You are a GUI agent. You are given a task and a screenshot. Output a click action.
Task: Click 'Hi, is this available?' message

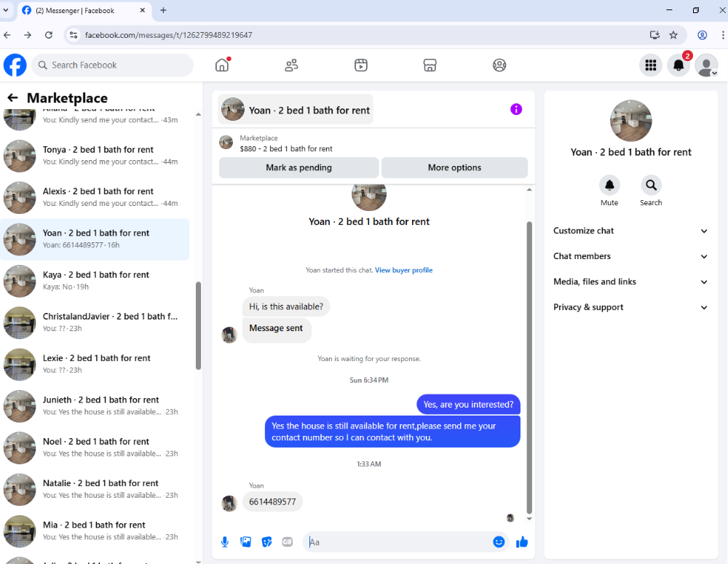click(286, 306)
